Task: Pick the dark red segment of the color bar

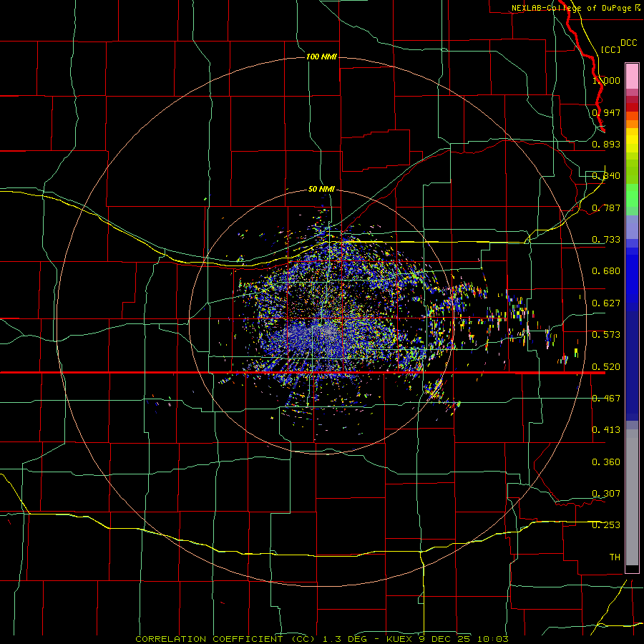Action: [632, 107]
